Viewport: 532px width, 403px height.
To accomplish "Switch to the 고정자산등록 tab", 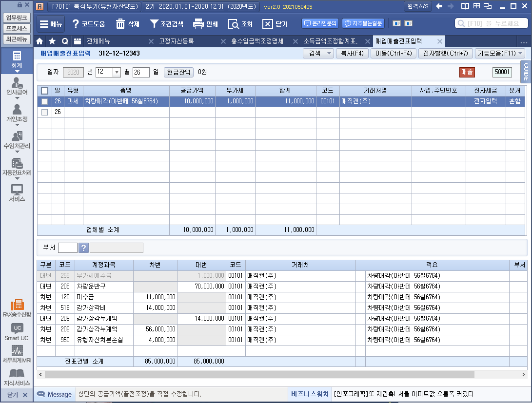I will point(178,41).
